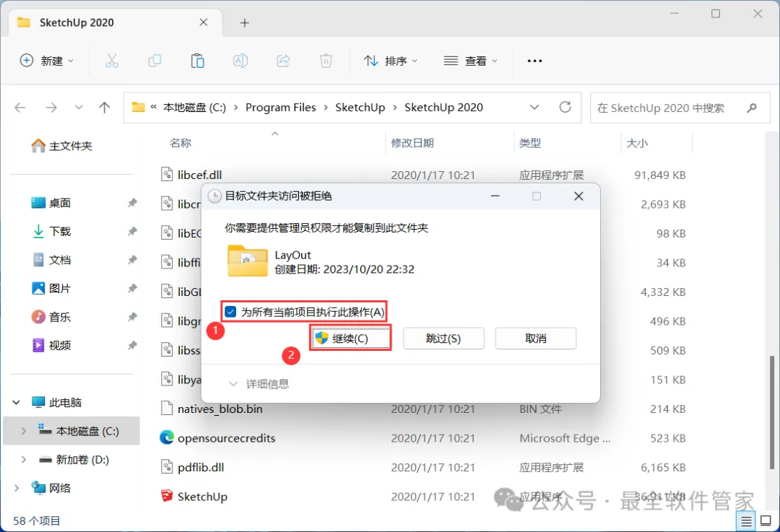Click Program Files in breadcrumb
Screen dimensions: 780x532
click(280, 108)
